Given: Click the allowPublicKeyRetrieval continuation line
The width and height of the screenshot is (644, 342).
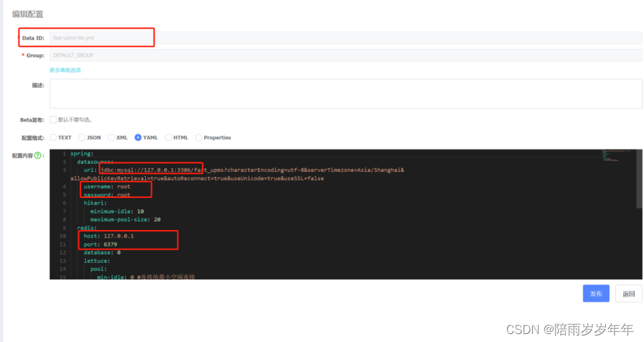Looking at the screenshot, I should (197, 179).
